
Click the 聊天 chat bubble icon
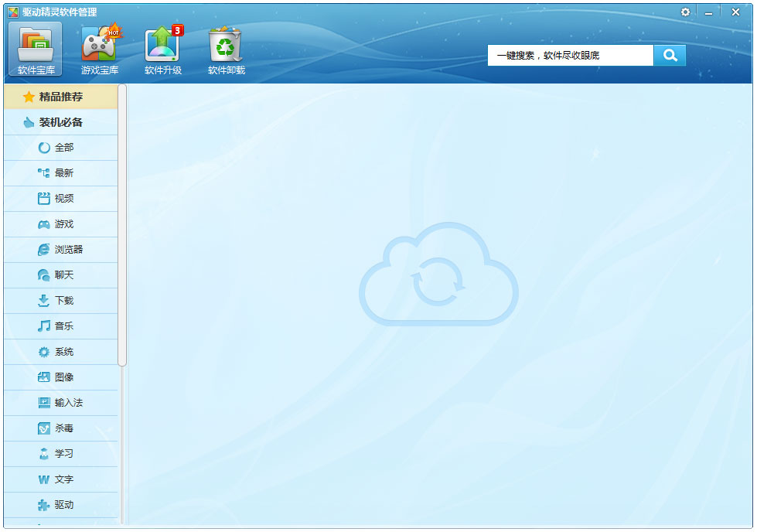tap(44, 275)
